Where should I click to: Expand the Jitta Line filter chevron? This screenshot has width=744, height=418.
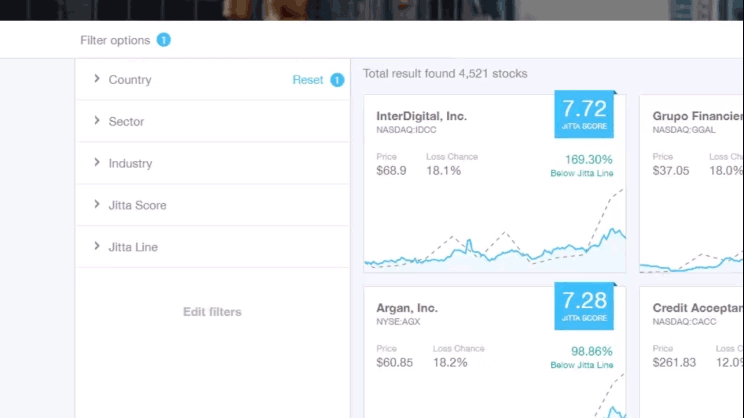pos(97,246)
